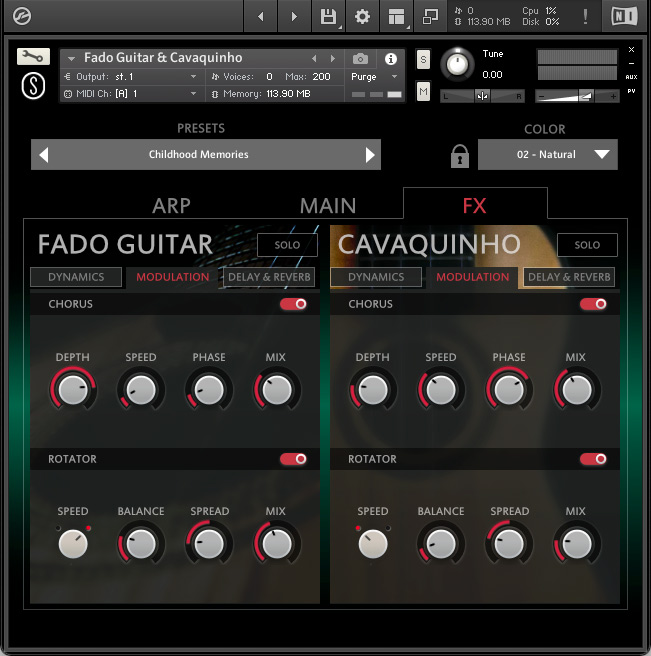Open instrument info with the i icon
Image resolution: width=651 pixels, height=656 pixels.
click(x=391, y=59)
